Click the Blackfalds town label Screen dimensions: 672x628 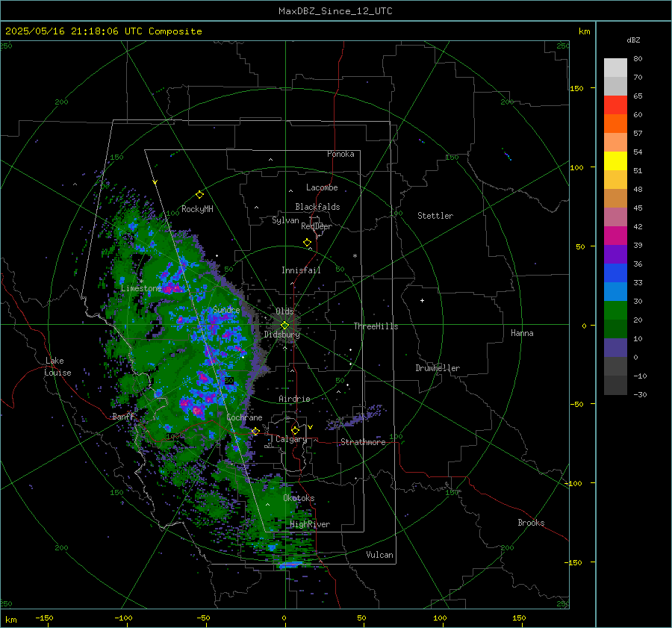(317, 207)
